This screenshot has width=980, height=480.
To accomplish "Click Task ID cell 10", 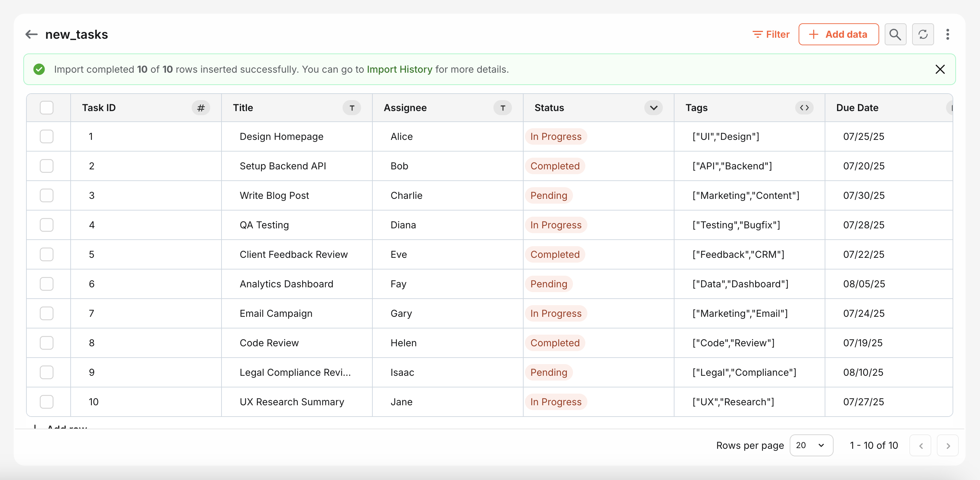I will click(x=146, y=401).
